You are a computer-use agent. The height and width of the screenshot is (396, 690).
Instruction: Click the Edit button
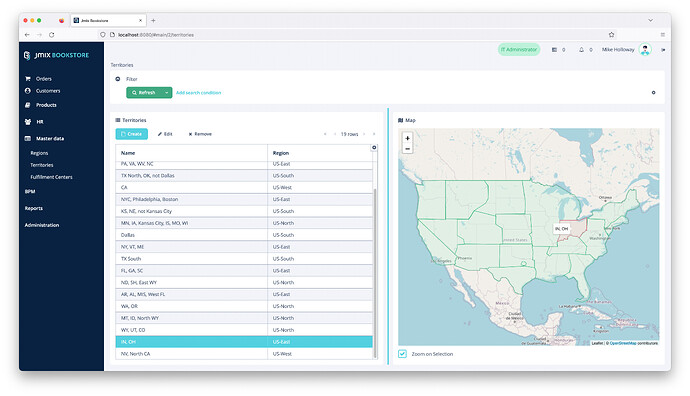coord(165,134)
